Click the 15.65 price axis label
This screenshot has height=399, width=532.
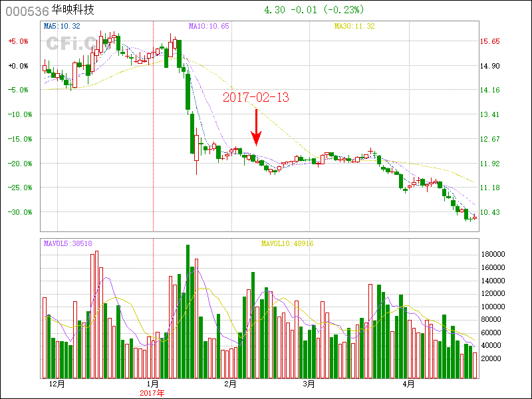(489, 41)
